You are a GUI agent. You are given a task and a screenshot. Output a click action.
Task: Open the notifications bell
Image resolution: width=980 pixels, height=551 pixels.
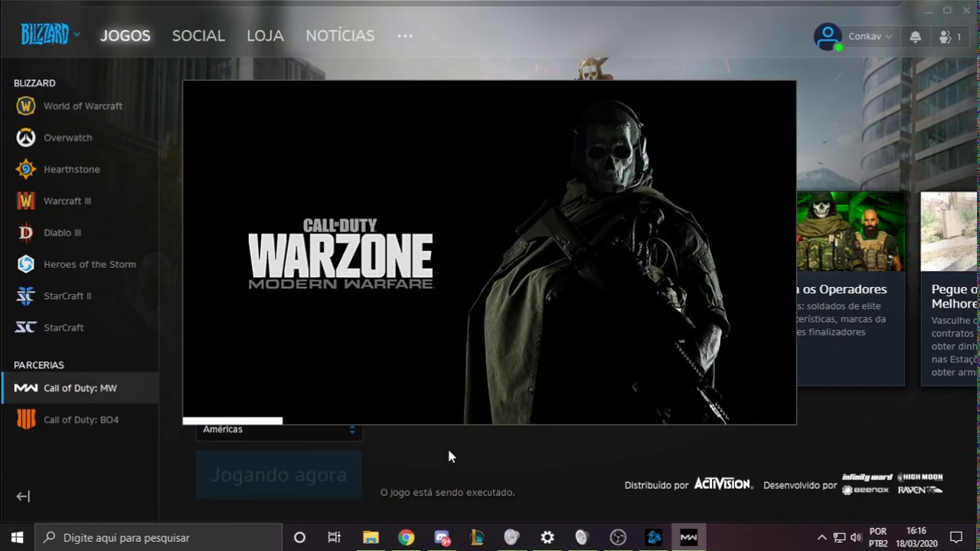pos(915,37)
